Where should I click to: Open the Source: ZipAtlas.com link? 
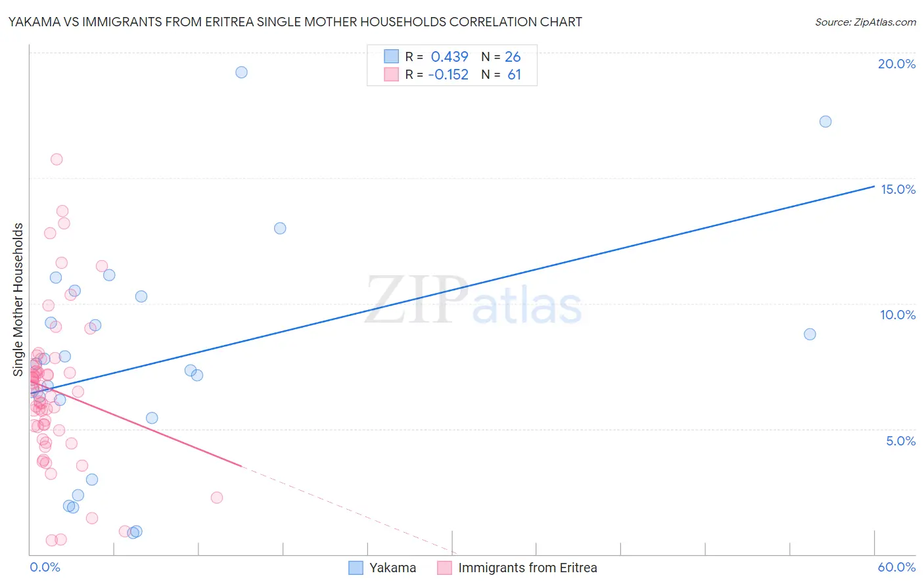[x=866, y=22]
